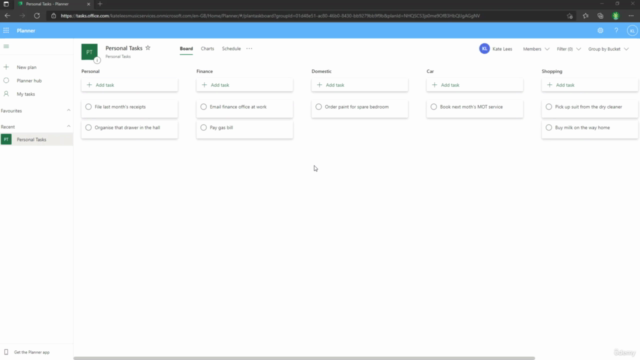640x360 pixels.
Task: Click the Personal Tasks plan title
Action: pos(124,48)
